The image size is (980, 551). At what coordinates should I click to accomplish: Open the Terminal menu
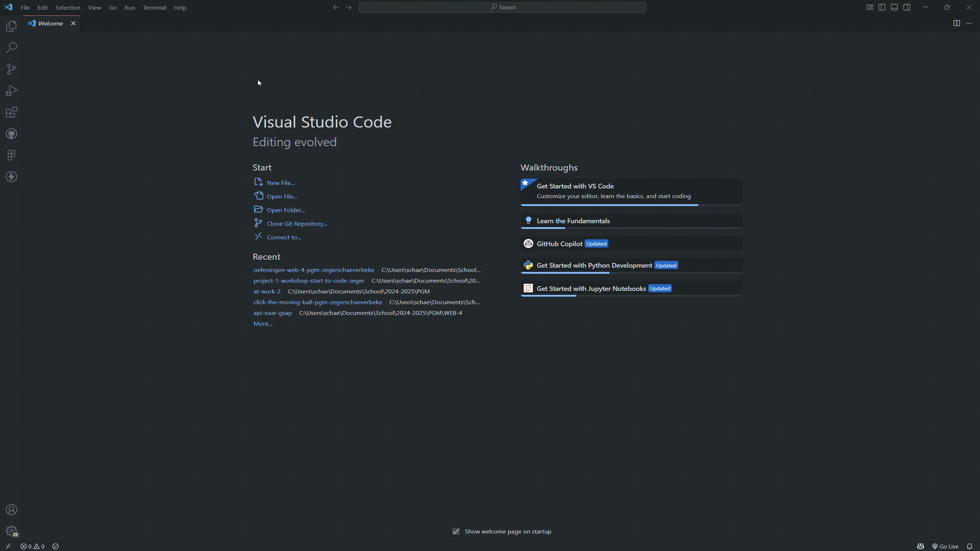pyautogui.click(x=154, y=8)
